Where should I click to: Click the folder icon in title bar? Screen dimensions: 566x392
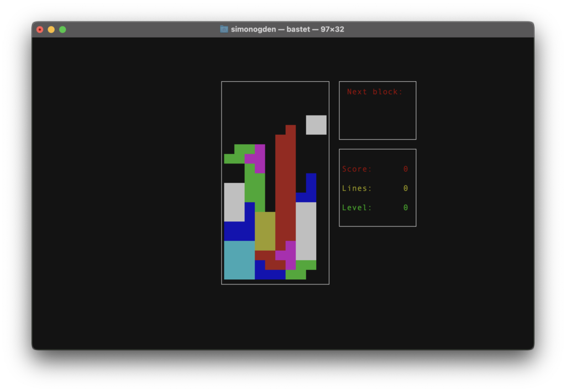[x=224, y=29]
